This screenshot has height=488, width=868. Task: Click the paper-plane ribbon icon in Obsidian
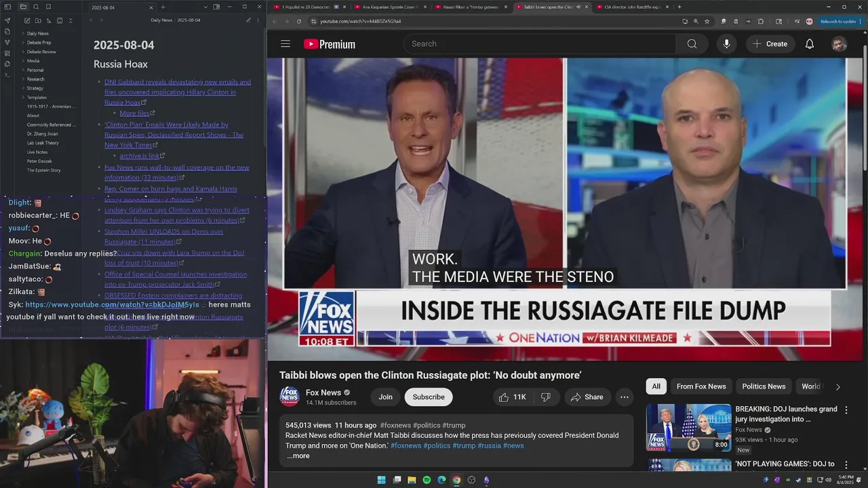coord(7,20)
